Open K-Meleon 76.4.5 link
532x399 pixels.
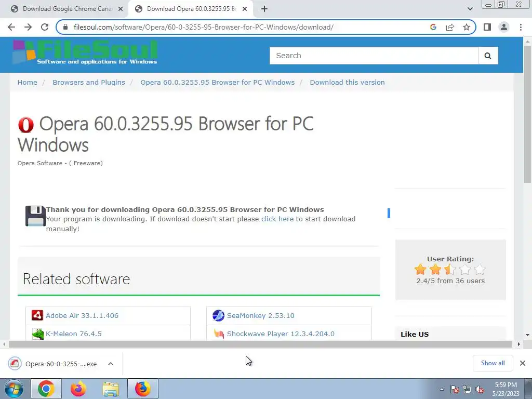point(74,334)
